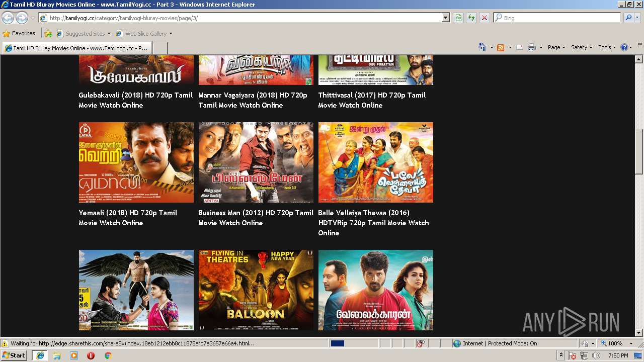Click the page loading progress bar
The image size is (644, 362).
click(354, 343)
